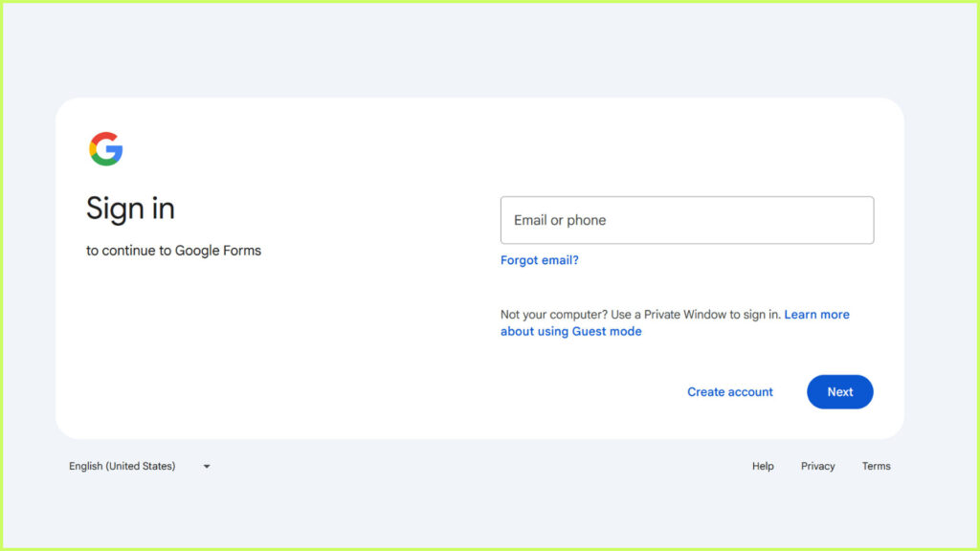The image size is (980, 551).
Task: Open the Privacy footer link
Action: click(x=817, y=466)
